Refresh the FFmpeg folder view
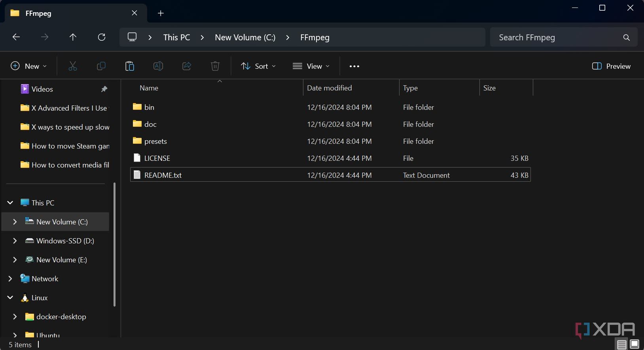This screenshot has width=644, height=350. click(102, 37)
